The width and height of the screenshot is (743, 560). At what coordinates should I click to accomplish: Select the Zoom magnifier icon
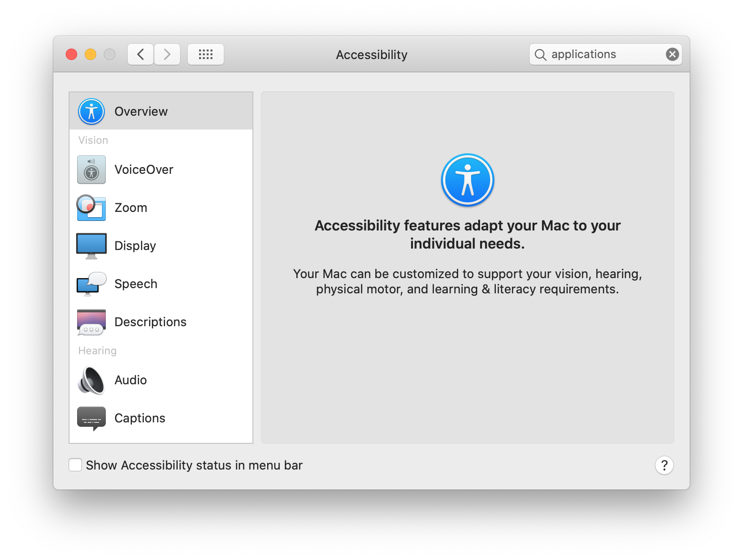[91, 208]
